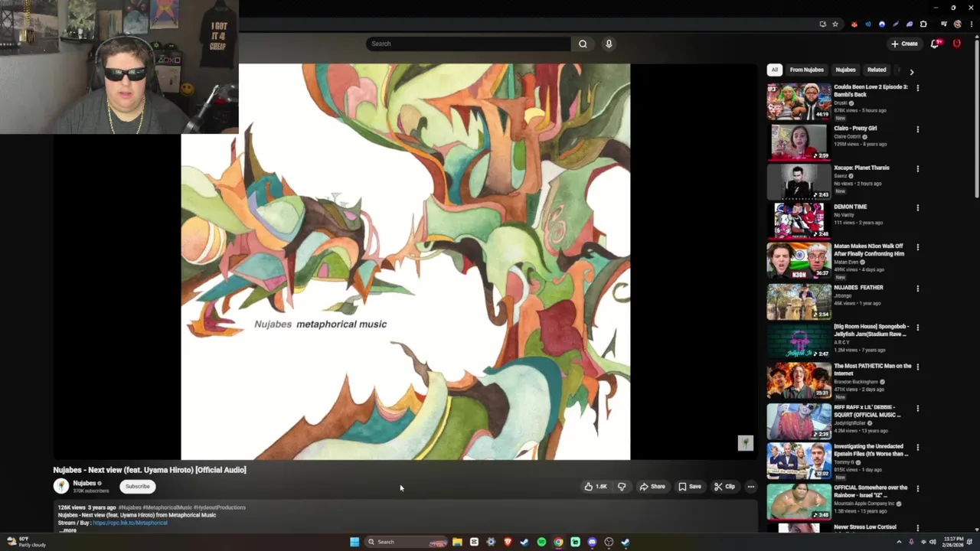980x551 pixels.
Task: Open Spotify from the taskbar
Action: pos(541,542)
